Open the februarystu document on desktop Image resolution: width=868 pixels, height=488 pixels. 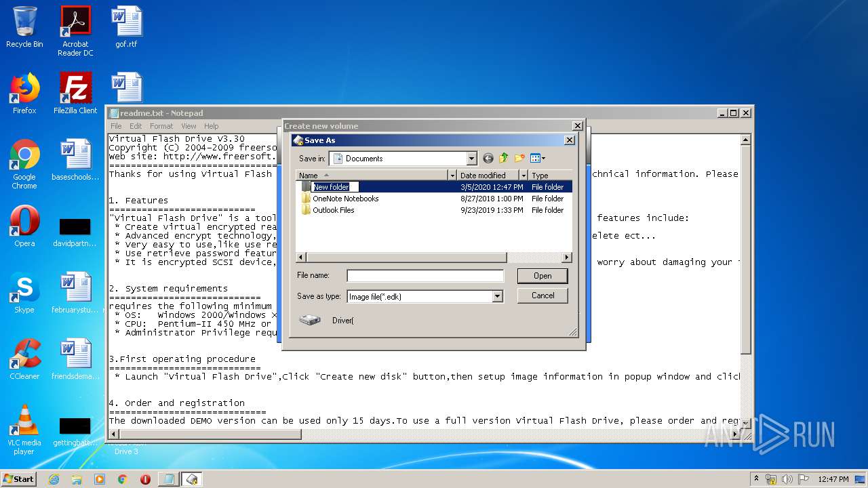tap(75, 293)
